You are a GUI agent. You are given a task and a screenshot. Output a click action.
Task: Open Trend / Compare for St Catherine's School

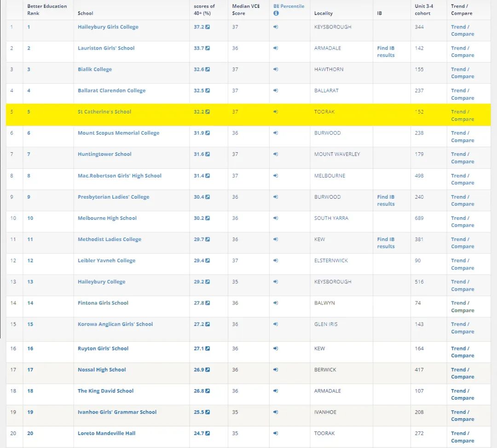[x=462, y=115]
